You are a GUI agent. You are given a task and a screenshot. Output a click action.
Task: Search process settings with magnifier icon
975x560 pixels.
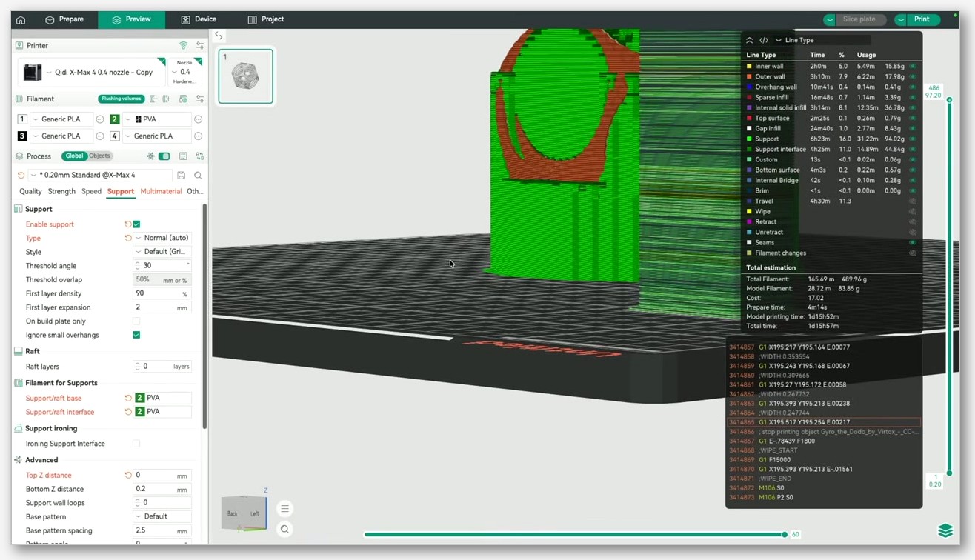click(198, 176)
